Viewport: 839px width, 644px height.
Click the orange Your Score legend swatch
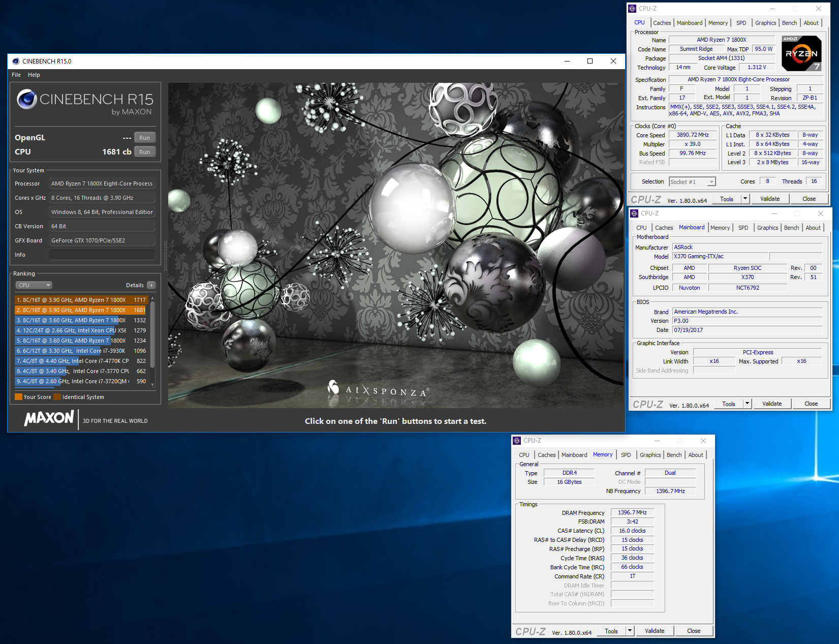coord(18,397)
